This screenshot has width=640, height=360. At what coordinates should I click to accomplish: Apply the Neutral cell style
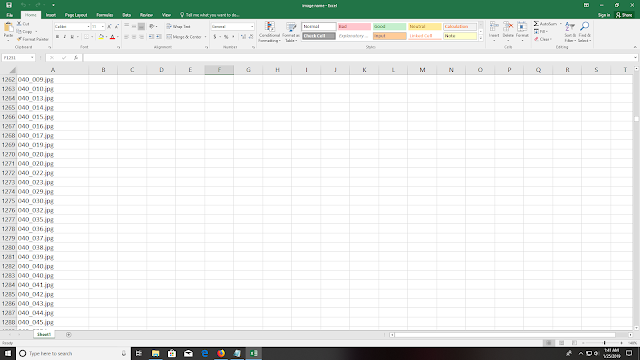click(x=424, y=27)
